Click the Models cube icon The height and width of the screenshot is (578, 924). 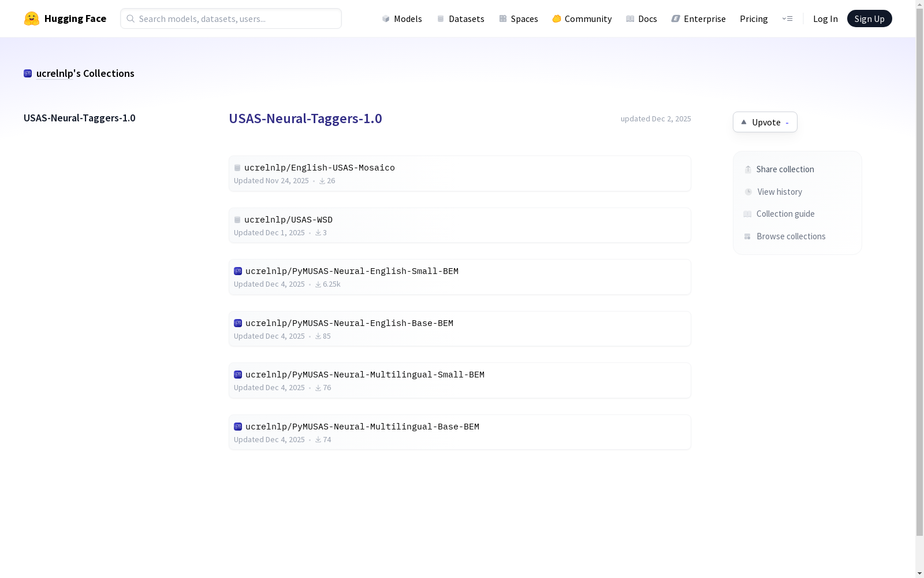(386, 18)
